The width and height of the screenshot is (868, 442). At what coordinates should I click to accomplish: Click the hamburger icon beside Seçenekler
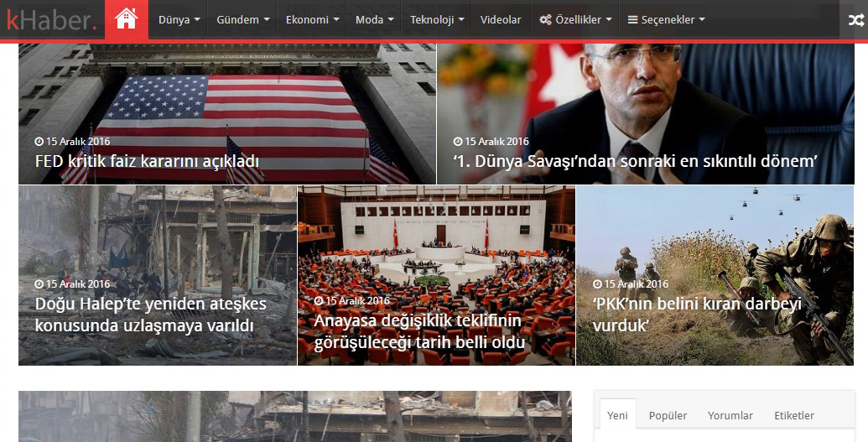tap(632, 20)
